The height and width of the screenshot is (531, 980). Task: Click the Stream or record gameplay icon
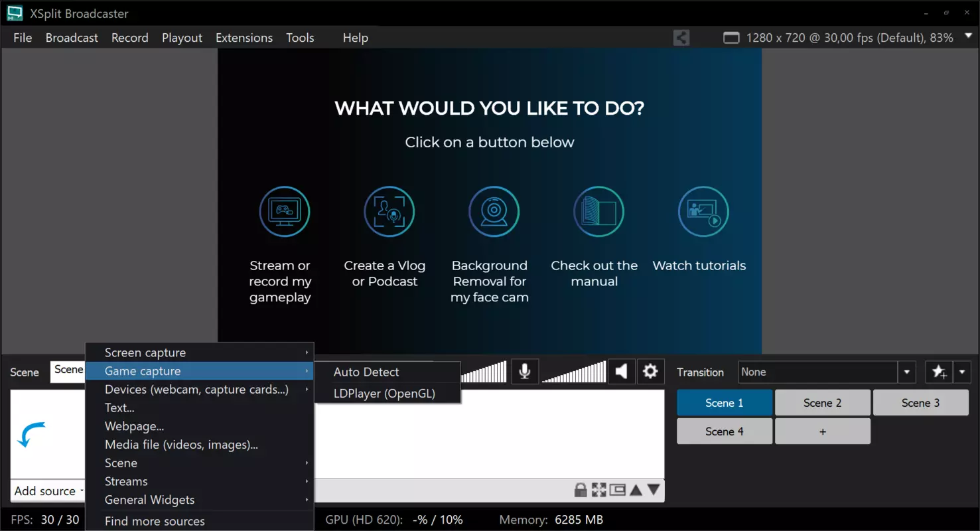(x=285, y=212)
